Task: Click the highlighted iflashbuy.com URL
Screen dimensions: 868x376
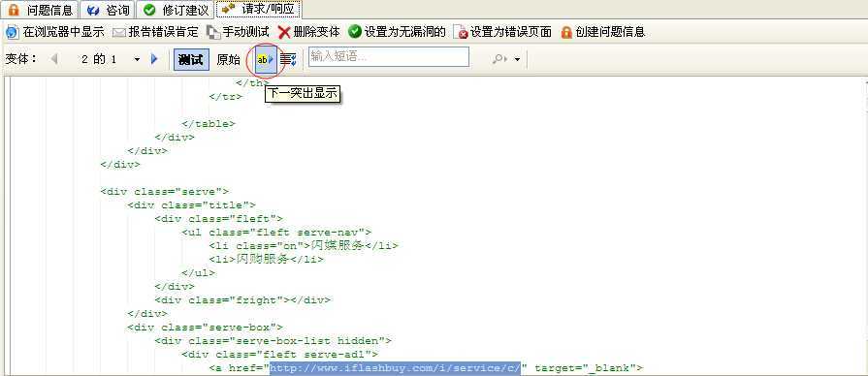Action: click(x=396, y=367)
